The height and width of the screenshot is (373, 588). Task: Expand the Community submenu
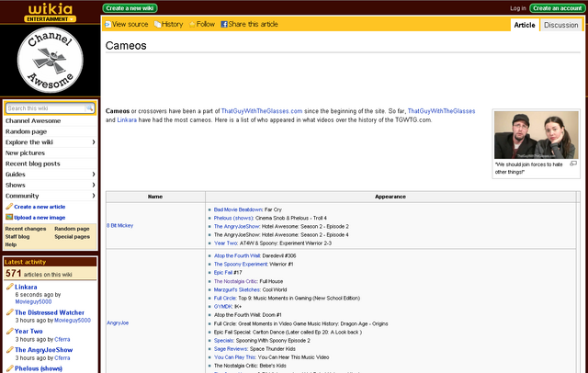point(94,196)
